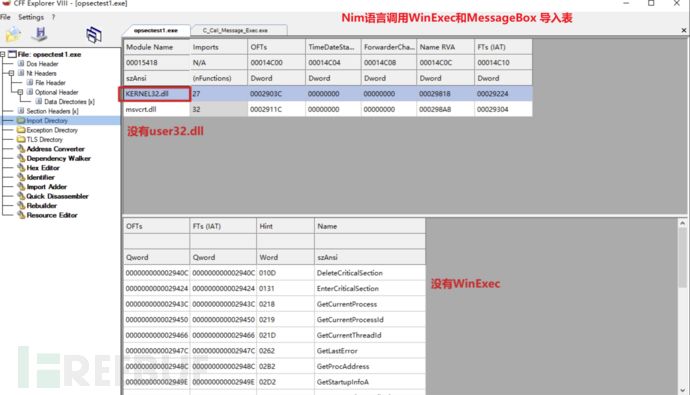Click the Identifier tool icon
Viewport: 690px width, 395px height.
pyautogui.click(x=21, y=177)
